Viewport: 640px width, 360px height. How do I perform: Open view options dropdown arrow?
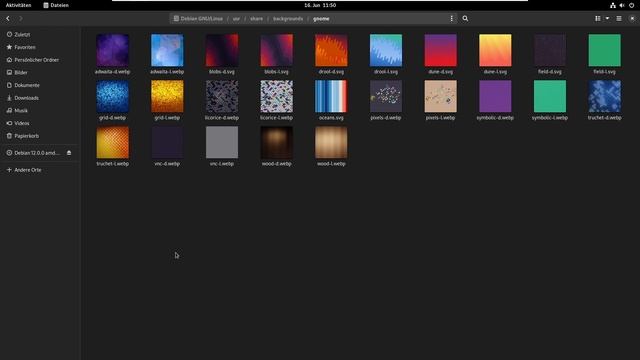(607, 18)
